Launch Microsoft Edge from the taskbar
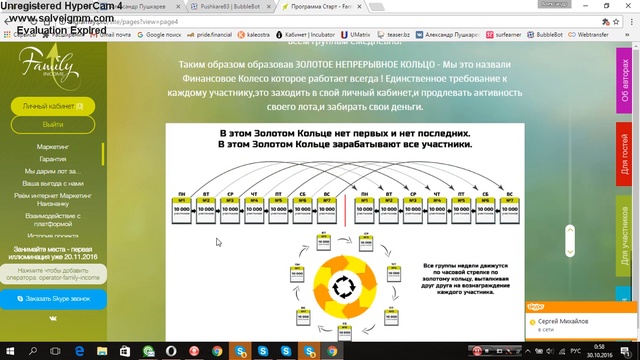The image size is (640, 360). click(x=79, y=351)
